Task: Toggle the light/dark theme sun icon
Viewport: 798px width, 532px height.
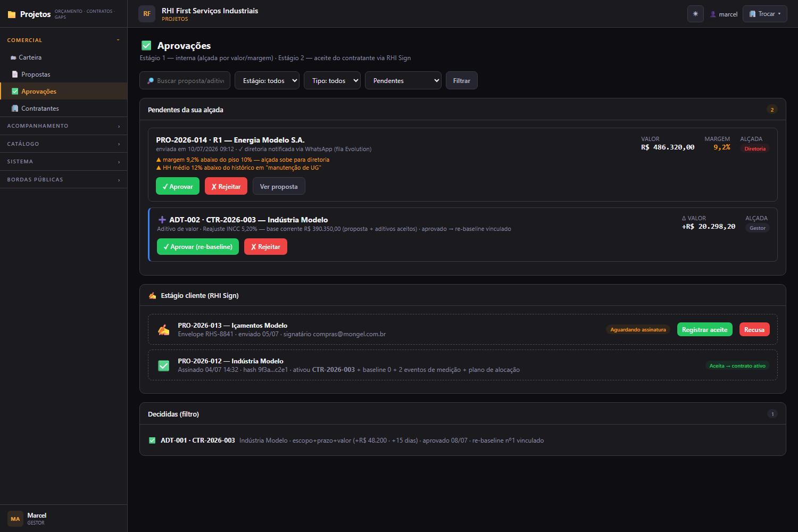Action: [695, 14]
